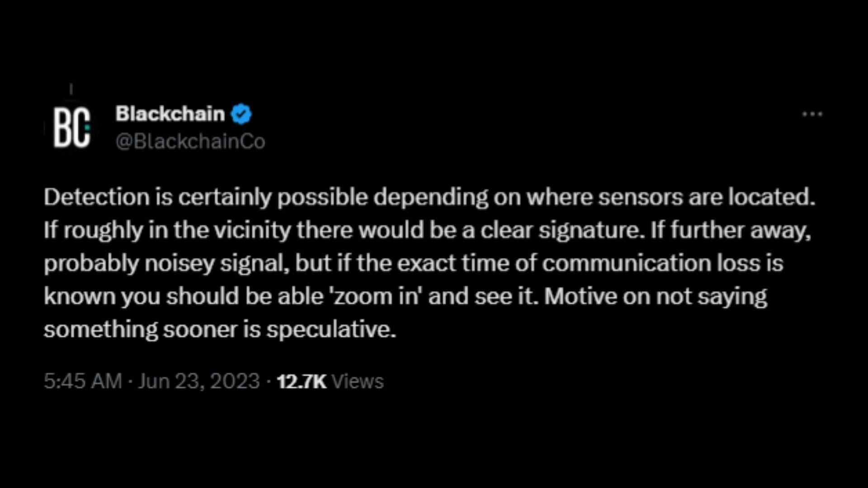Viewport: 868px width, 488px height.
Task: Open the three-dot more options menu
Action: click(x=812, y=114)
